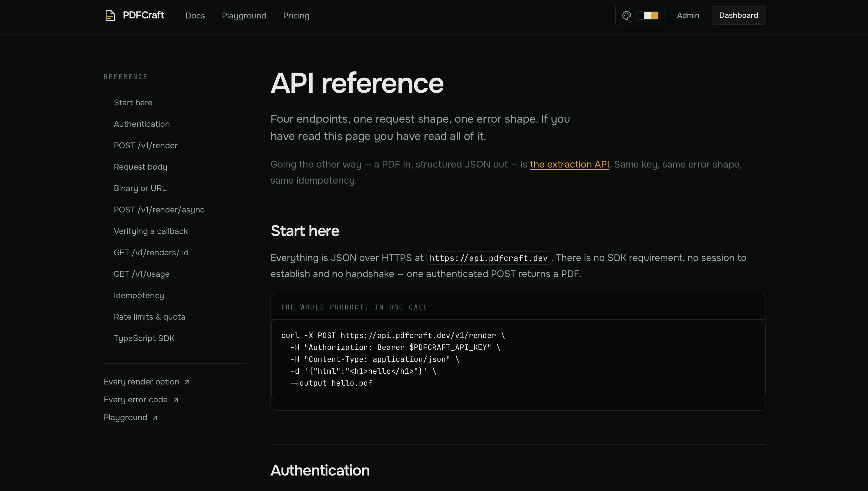This screenshot has height=491, width=868.
Task: Go to the Idempotency section link
Action: tap(139, 295)
